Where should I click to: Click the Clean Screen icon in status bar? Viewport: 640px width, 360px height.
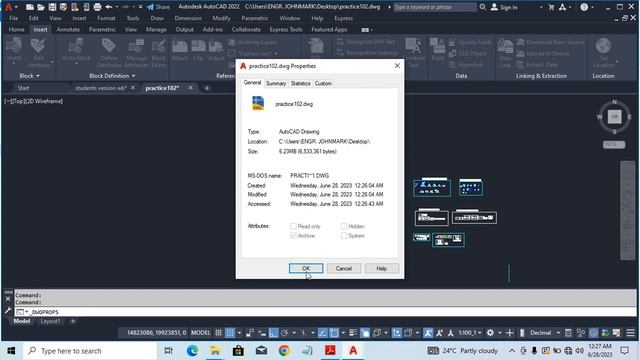click(x=617, y=333)
